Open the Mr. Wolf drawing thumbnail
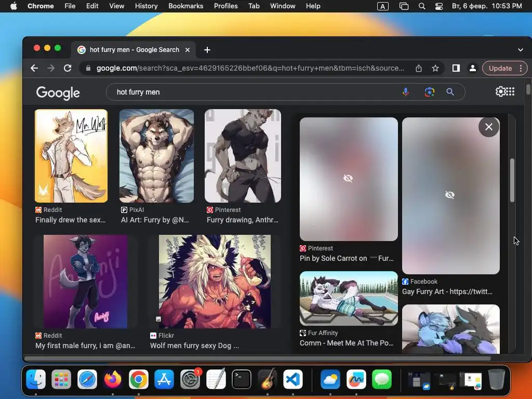532x399 pixels. tap(71, 156)
